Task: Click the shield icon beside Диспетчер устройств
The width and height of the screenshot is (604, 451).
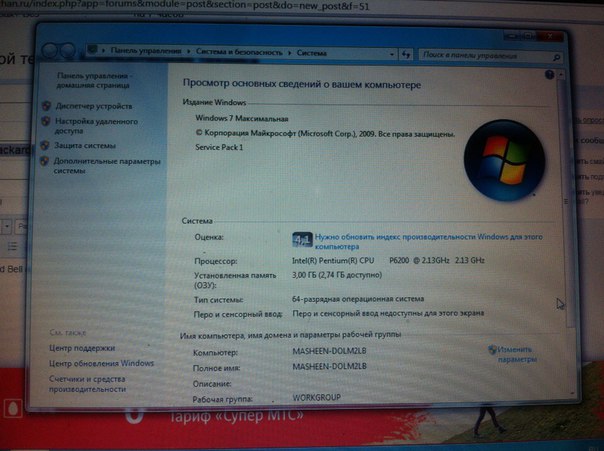Action: tap(46, 104)
